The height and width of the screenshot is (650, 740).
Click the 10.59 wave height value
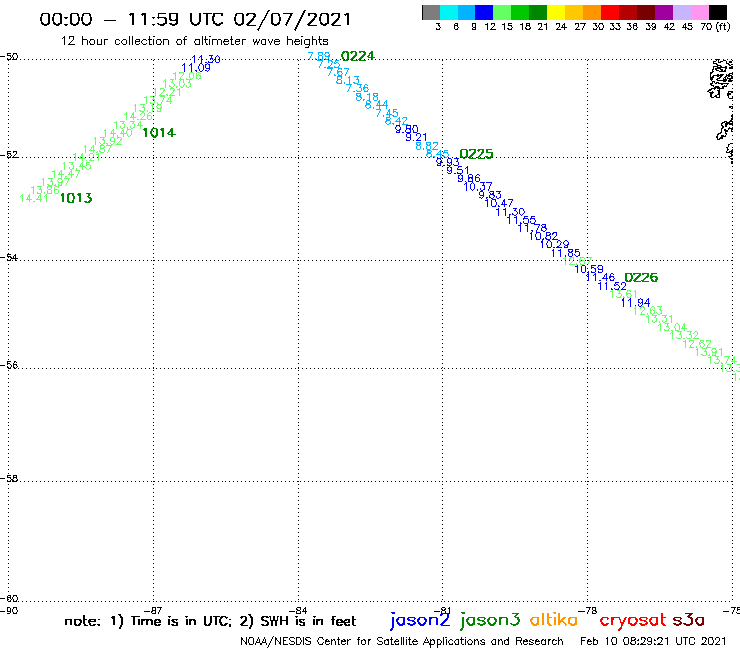click(x=589, y=269)
